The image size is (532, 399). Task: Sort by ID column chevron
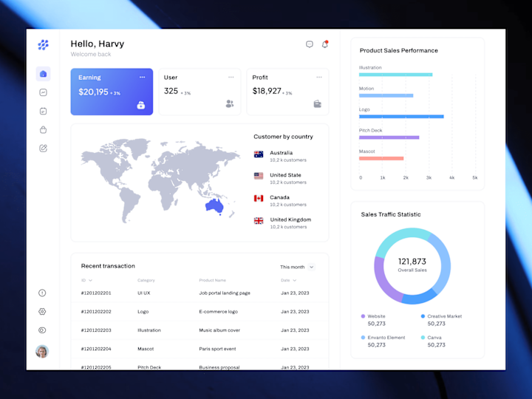tap(91, 280)
